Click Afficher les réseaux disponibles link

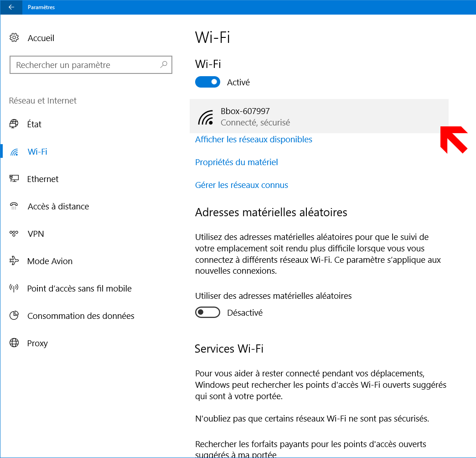[254, 140]
